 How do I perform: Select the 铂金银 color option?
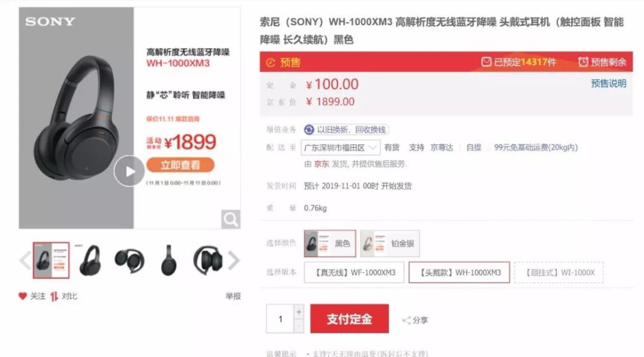[x=390, y=244]
